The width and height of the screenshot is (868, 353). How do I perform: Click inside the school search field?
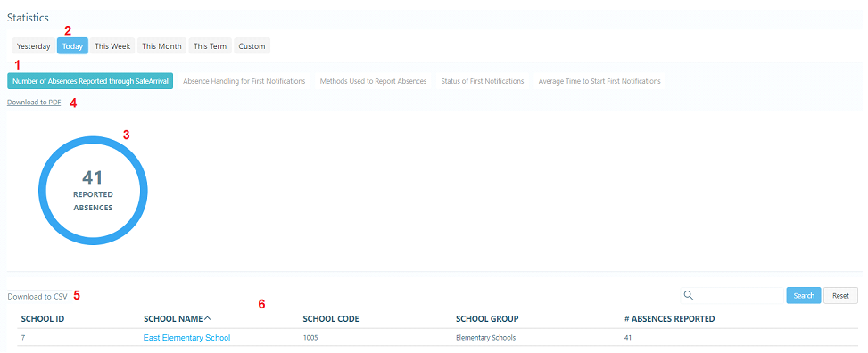732,295
